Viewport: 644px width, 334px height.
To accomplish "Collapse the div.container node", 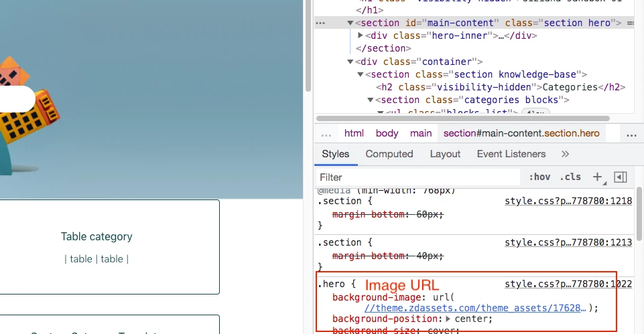I will pos(350,62).
